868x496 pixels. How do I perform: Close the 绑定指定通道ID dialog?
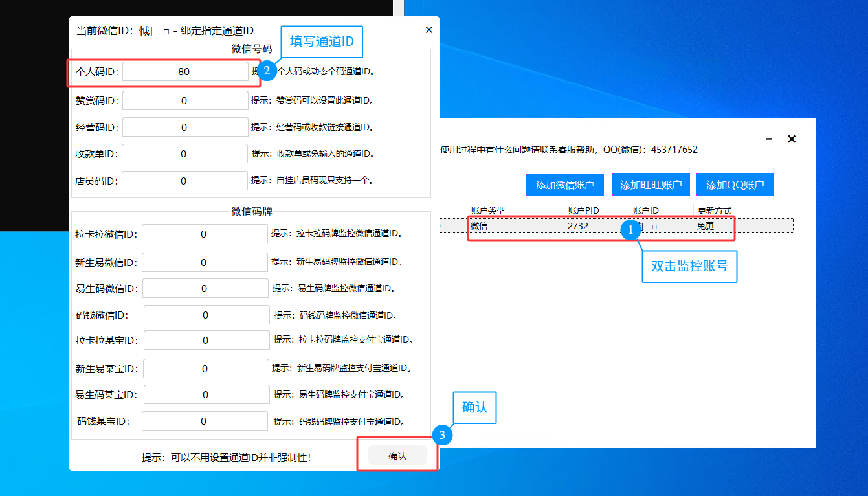coord(428,30)
